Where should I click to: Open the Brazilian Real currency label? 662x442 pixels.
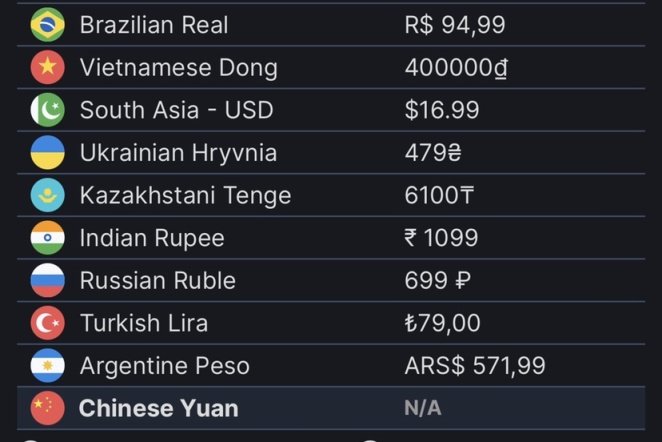(154, 24)
